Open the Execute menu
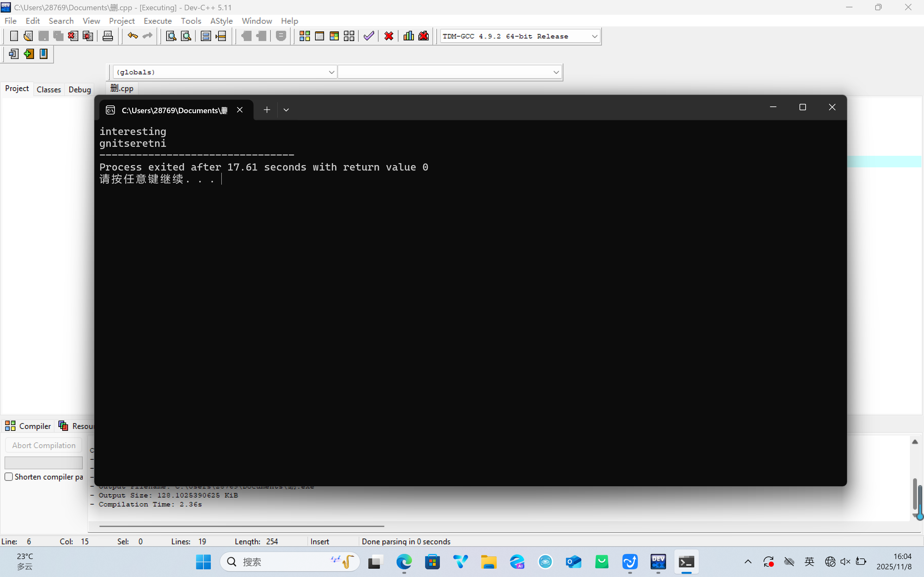This screenshot has height=577, width=924. click(157, 21)
